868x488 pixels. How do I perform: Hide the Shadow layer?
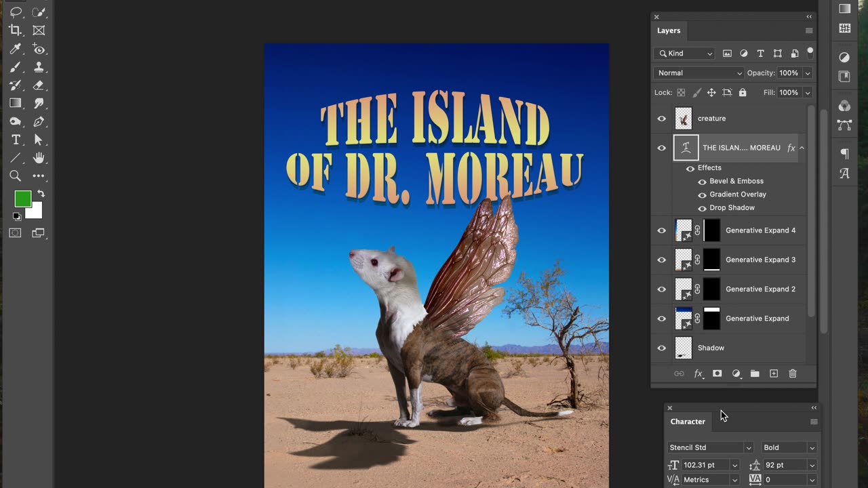click(662, 348)
